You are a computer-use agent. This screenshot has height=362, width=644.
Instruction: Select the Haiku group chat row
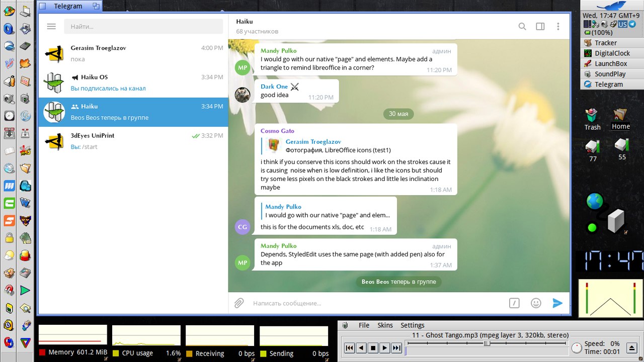click(x=133, y=112)
